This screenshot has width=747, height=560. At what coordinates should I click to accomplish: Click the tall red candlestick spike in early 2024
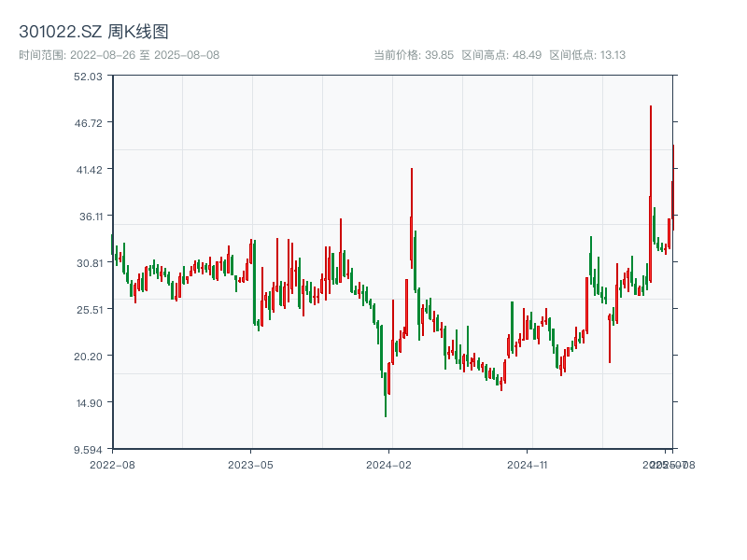pos(412,218)
